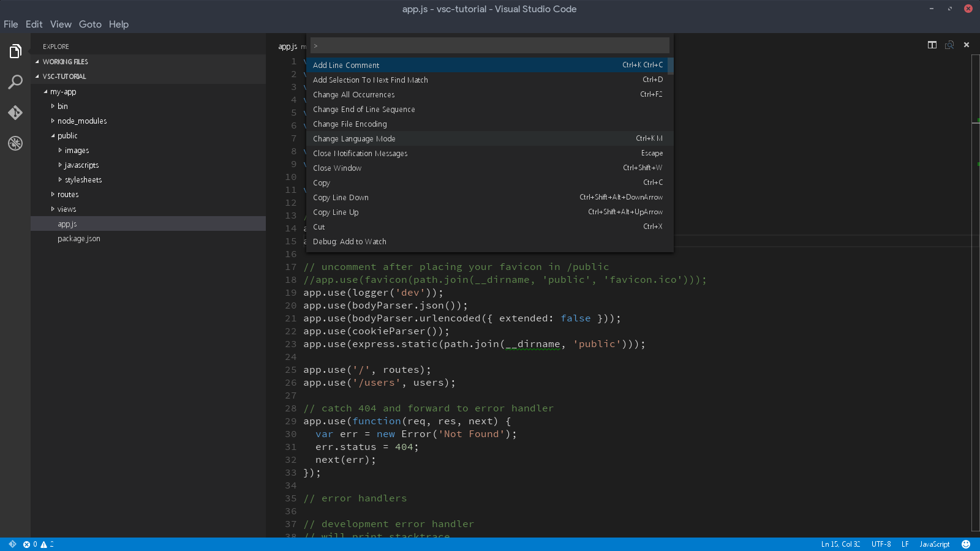Open the Search view icon
Viewport: 980px width, 551px height.
click(15, 82)
